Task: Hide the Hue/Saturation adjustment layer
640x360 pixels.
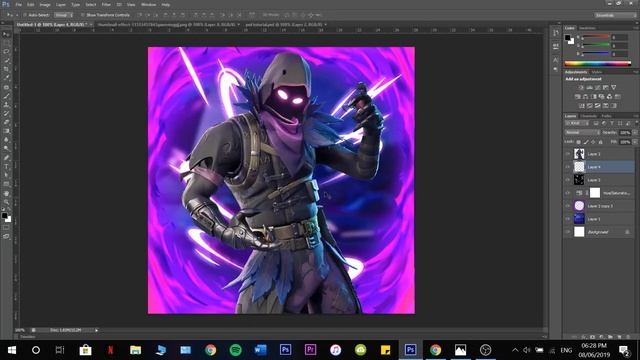Action: point(567,193)
